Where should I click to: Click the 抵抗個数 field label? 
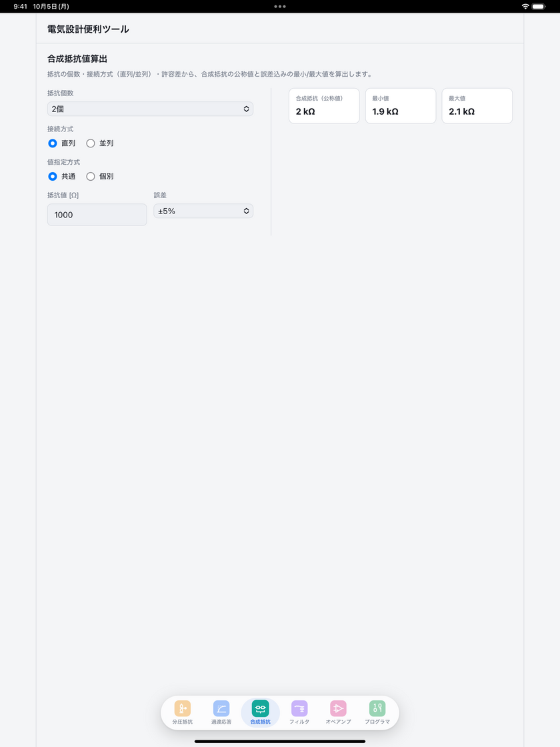point(61,93)
